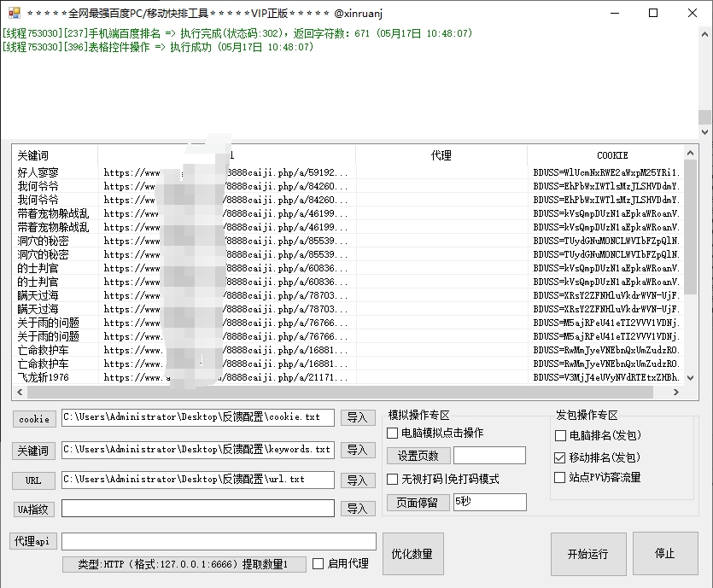This screenshot has width=713, height=588.
Task: Click the table's horizontal scroll-right arrow
Action: tap(676, 392)
